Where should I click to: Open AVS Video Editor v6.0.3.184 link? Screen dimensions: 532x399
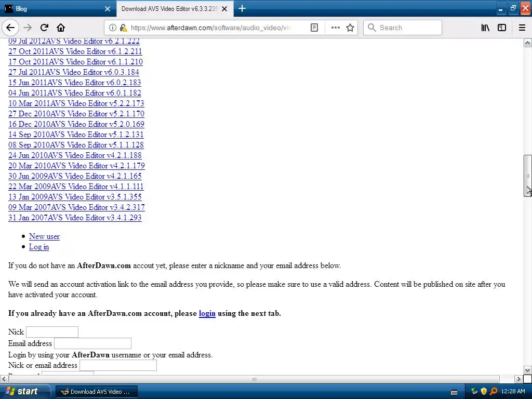click(x=74, y=72)
